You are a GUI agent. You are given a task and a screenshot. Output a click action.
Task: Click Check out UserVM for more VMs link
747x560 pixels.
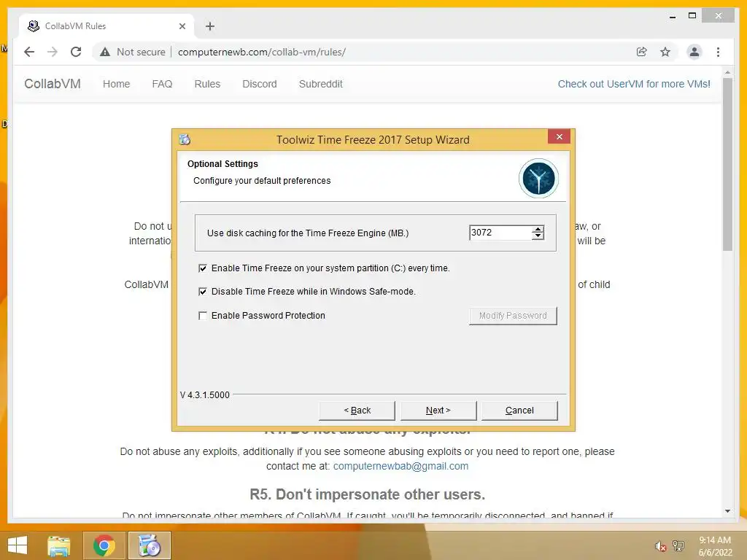point(634,84)
